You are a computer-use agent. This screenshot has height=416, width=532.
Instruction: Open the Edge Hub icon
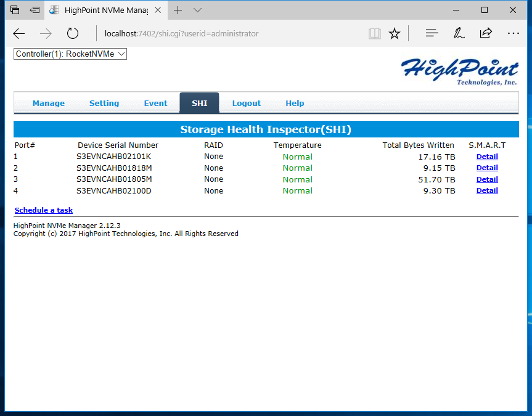click(x=432, y=33)
